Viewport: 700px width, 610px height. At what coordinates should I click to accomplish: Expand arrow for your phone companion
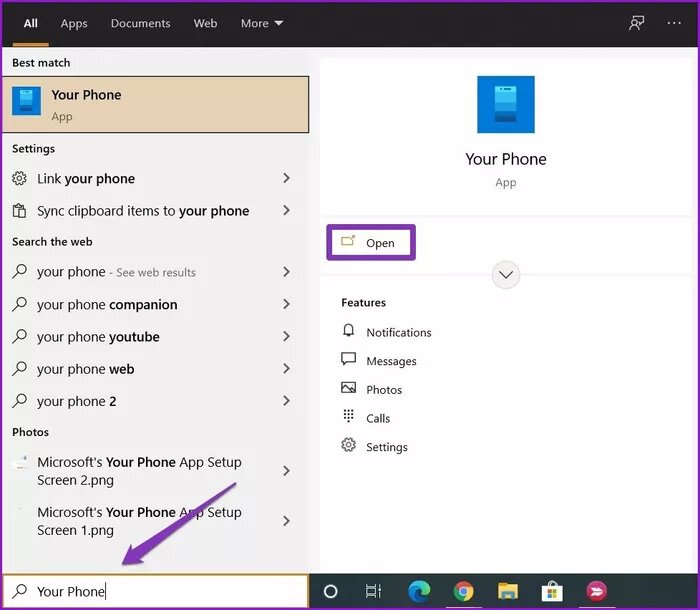point(286,304)
